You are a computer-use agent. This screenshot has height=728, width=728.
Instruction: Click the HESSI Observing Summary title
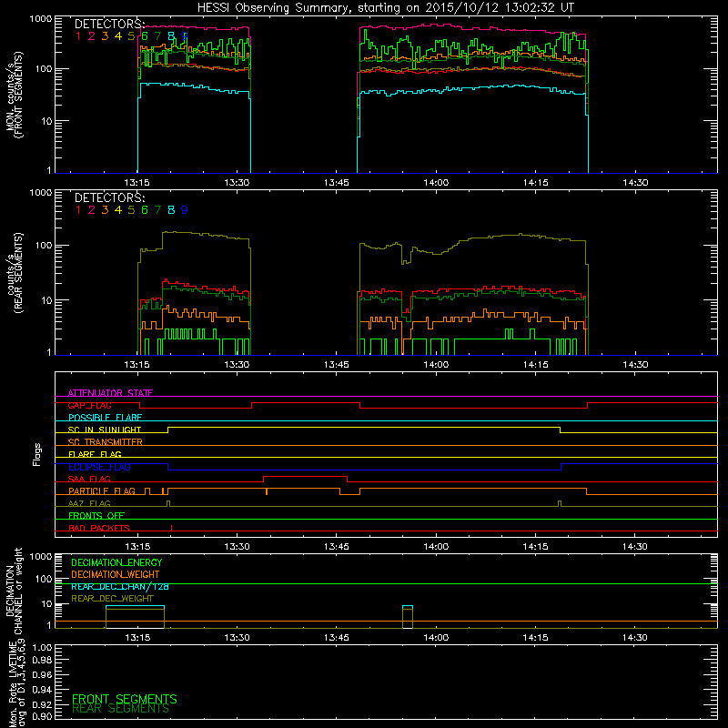385,8
